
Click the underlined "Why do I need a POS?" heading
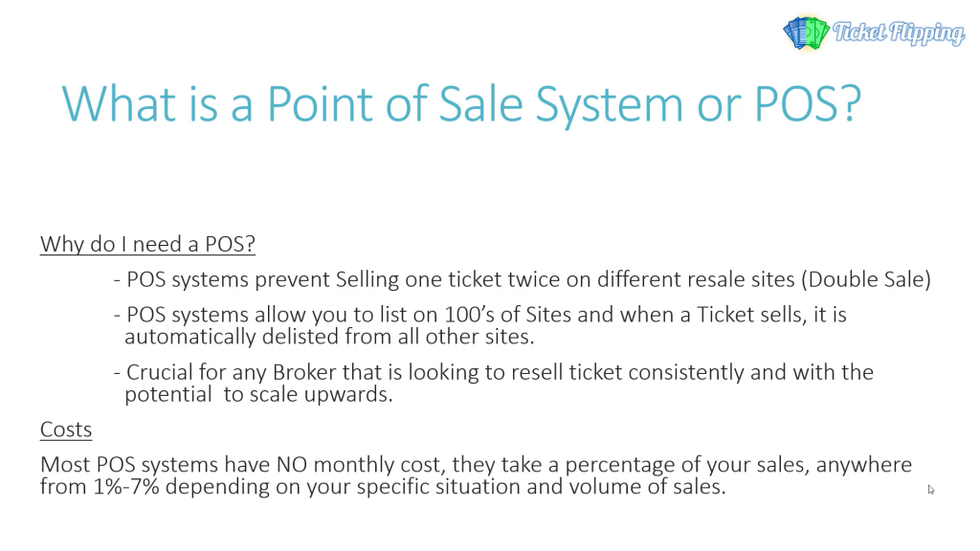(x=147, y=245)
